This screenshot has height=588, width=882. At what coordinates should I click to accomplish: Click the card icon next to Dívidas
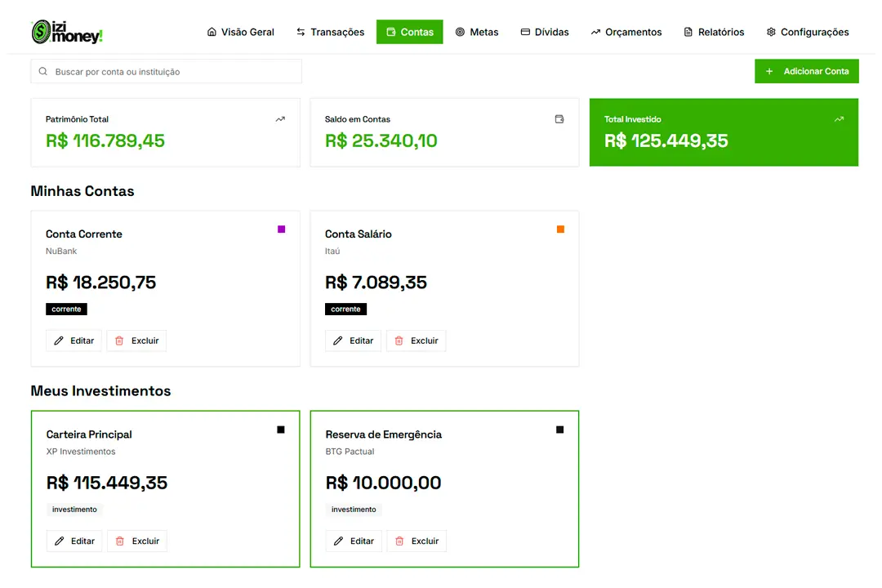click(525, 32)
